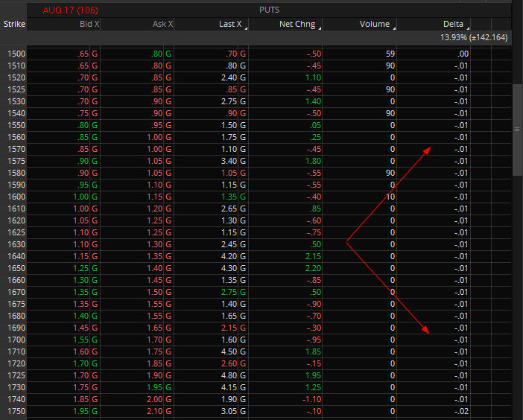The width and height of the screenshot is (523, 420).
Task: Click bid .65 for strike 1500
Action: [83, 54]
